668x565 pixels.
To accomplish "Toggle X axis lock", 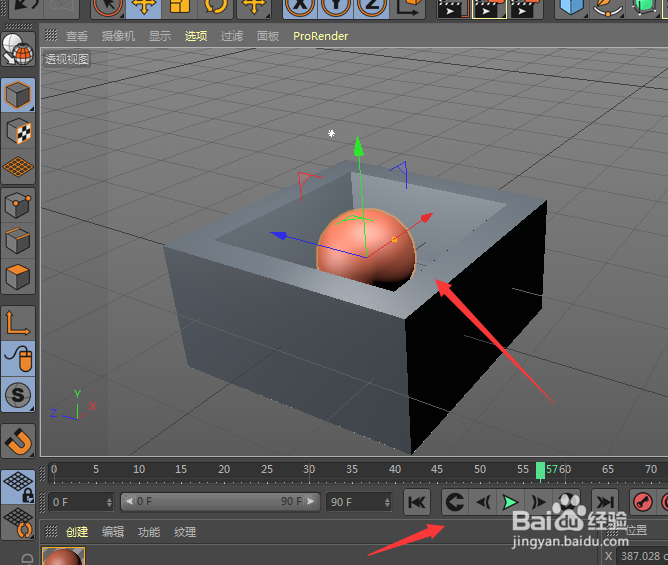I will click(300, 8).
